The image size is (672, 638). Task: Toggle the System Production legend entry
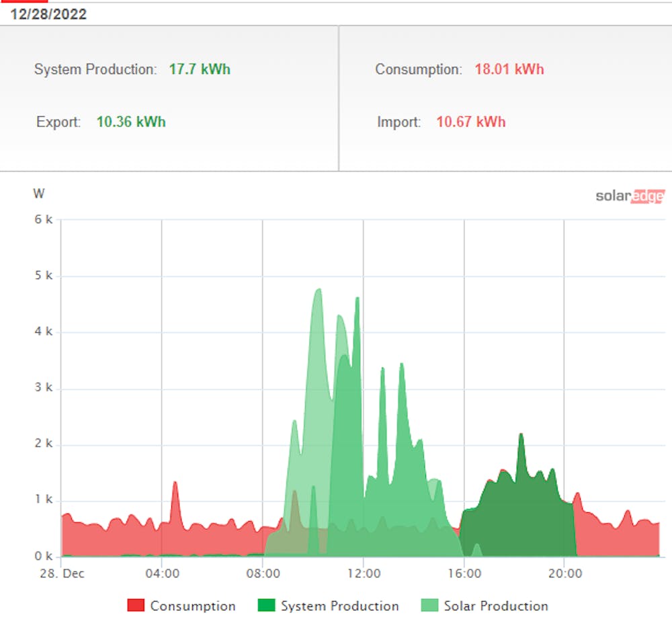329,606
